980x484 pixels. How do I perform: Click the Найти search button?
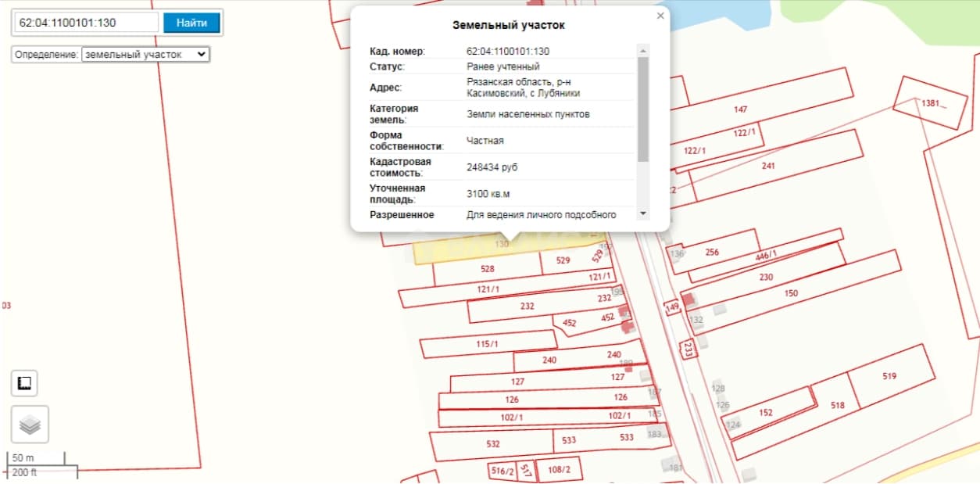(x=191, y=23)
